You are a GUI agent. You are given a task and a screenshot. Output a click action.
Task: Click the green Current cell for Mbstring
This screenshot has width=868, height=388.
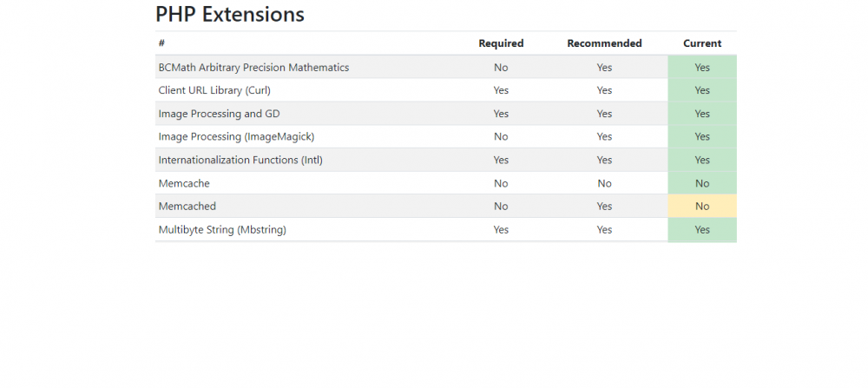[702, 230]
